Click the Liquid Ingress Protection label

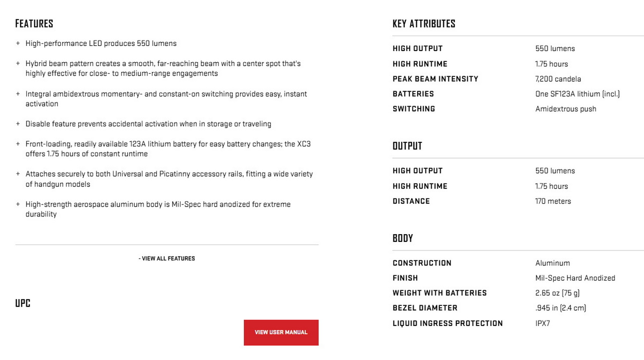(447, 323)
